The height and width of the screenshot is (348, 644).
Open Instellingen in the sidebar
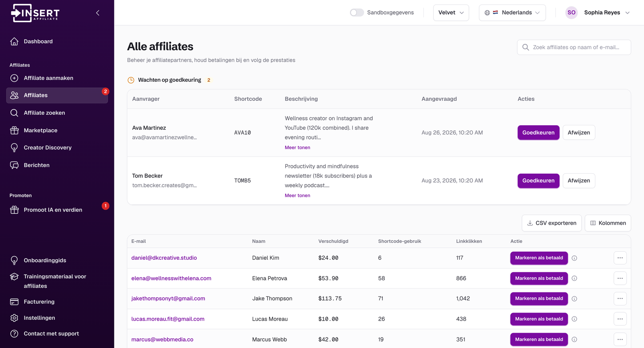pyautogui.click(x=57, y=318)
